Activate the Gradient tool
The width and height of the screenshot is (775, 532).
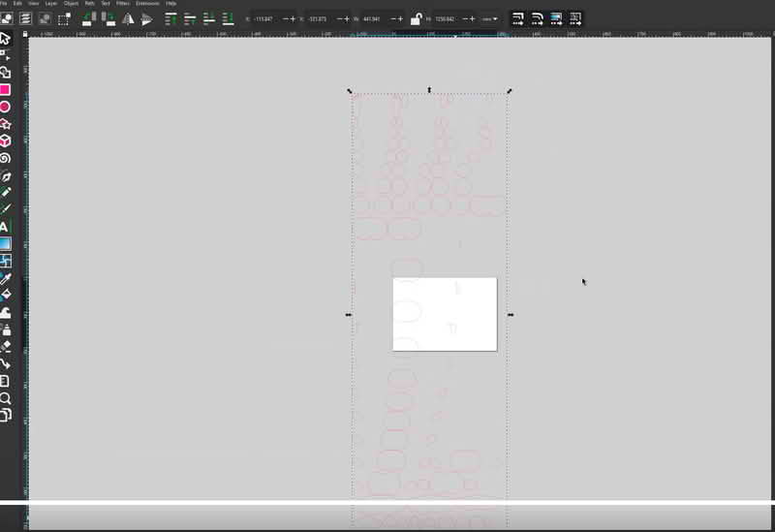click(5, 243)
